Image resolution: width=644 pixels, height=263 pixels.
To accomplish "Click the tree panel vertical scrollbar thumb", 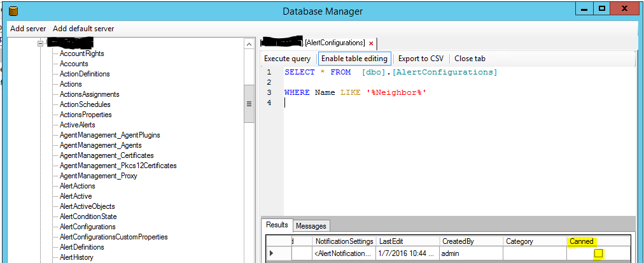I will 249,104.
